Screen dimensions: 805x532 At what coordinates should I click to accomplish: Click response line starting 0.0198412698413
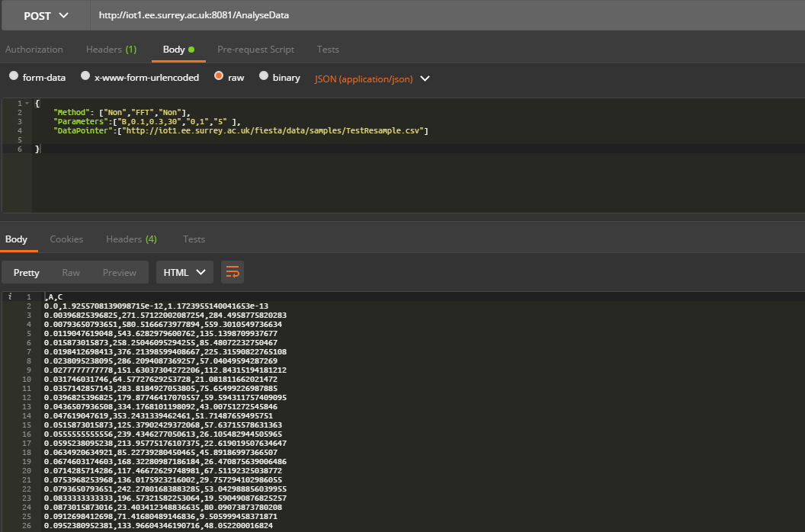click(x=165, y=352)
